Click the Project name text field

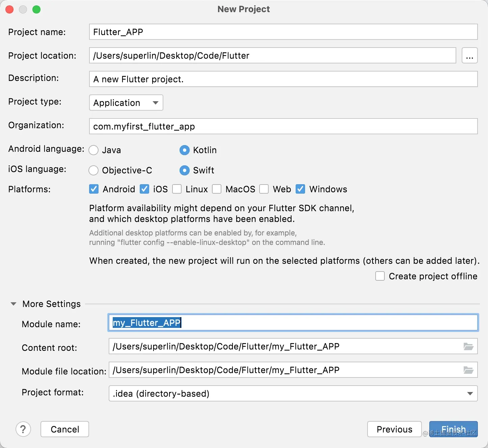click(283, 32)
